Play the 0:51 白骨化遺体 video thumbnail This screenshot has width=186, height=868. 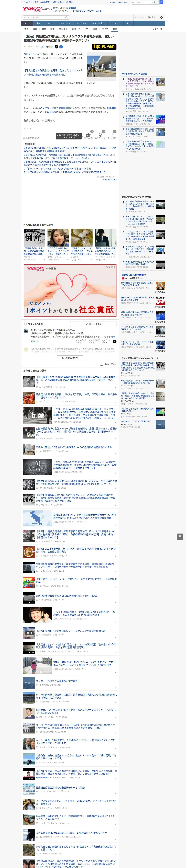(x=160, y=220)
